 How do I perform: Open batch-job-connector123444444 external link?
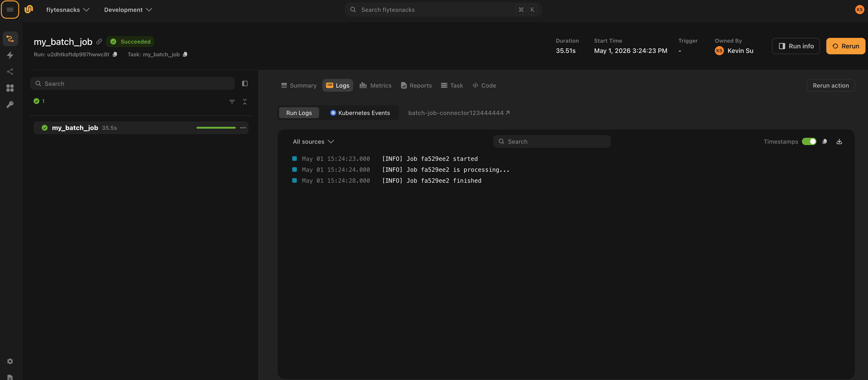coord(459,113)
